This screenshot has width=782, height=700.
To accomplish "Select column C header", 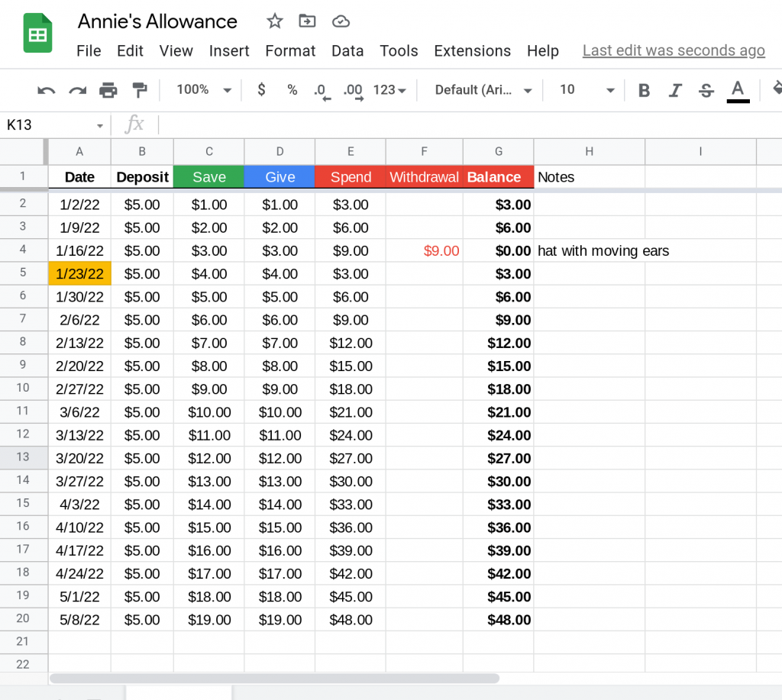I will (x=209, y=152).
